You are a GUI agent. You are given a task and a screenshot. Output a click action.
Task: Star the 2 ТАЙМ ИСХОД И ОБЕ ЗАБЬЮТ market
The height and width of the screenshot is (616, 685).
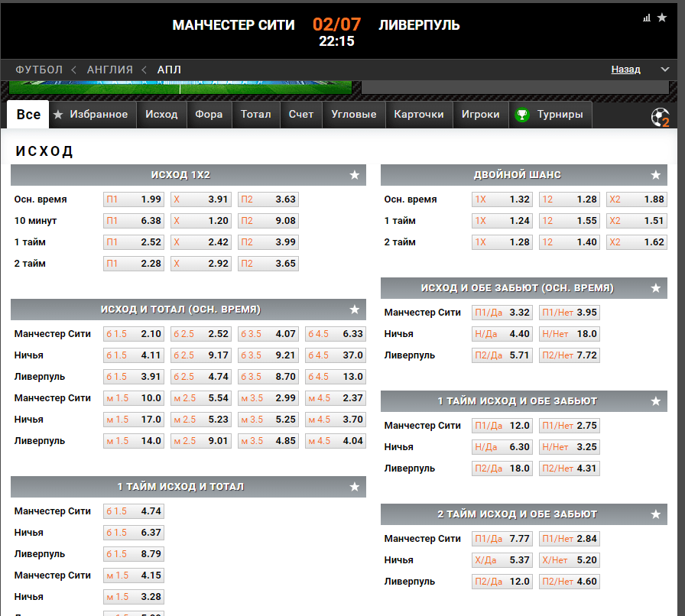pos(655,514)
